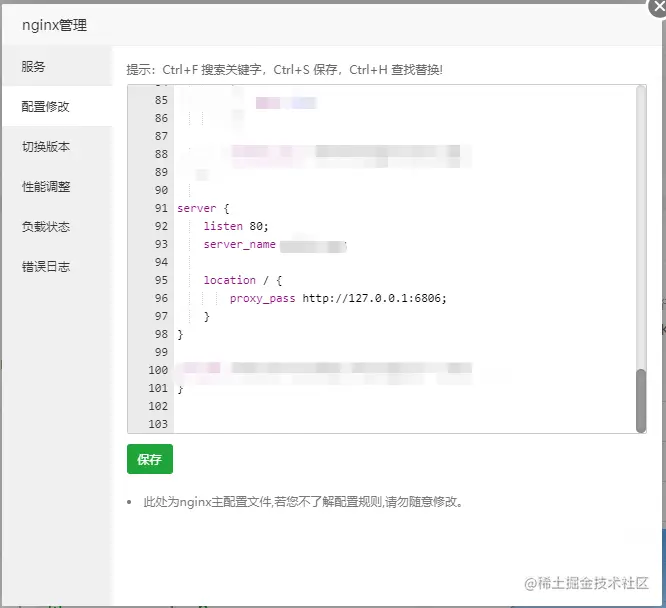This screenshot has width=666, height=608.
Task: Click the green 保存 button
Action: point(150,459)
